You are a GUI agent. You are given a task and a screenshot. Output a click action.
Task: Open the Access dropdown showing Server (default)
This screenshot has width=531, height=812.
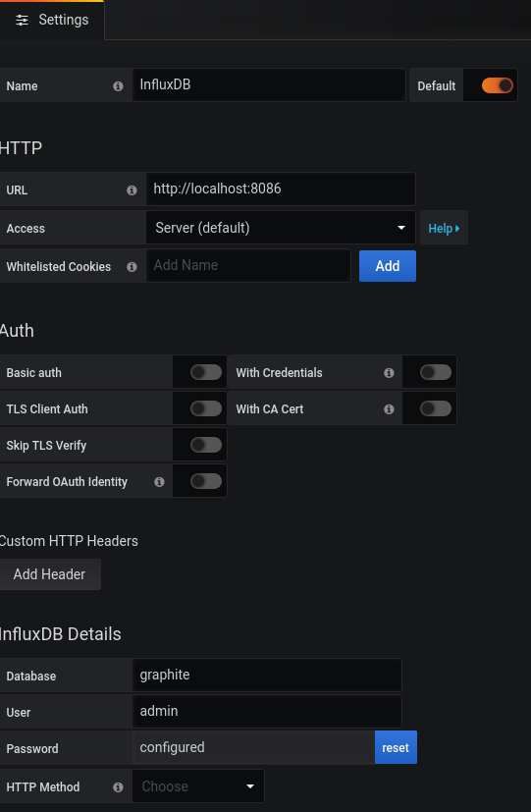pos(281,228)
